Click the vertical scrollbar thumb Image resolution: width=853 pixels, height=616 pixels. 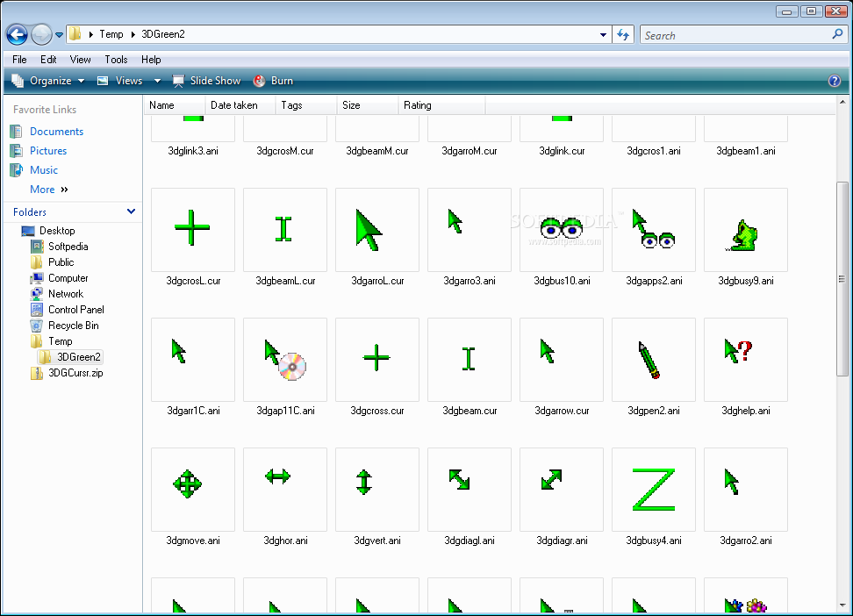click(x=842, y=279)
